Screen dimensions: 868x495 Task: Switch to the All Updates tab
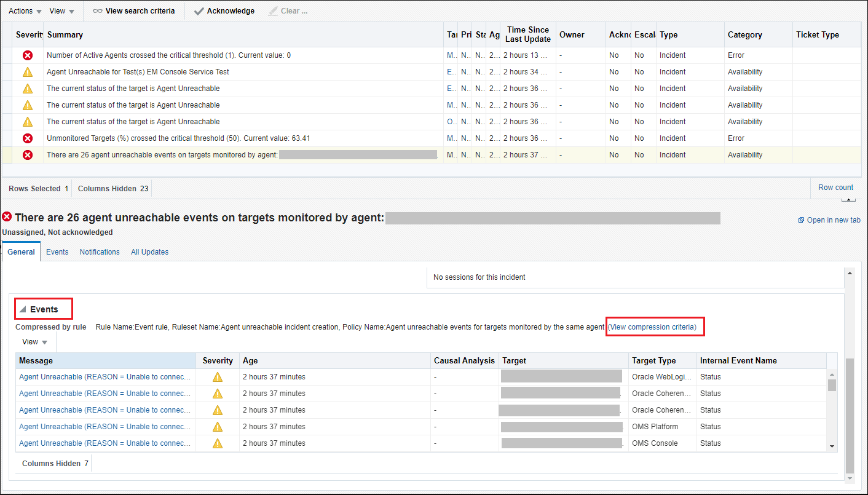[149, 252]
